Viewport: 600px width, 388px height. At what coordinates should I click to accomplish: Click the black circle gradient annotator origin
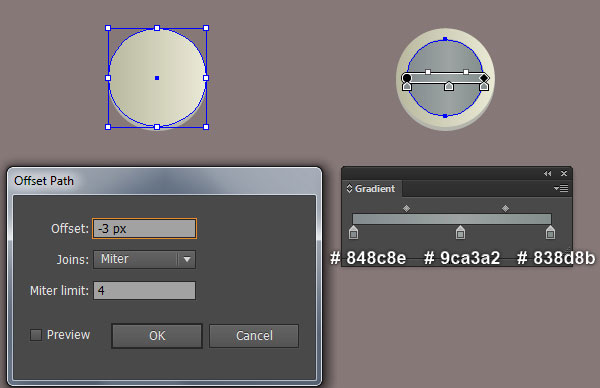point(407,78)
